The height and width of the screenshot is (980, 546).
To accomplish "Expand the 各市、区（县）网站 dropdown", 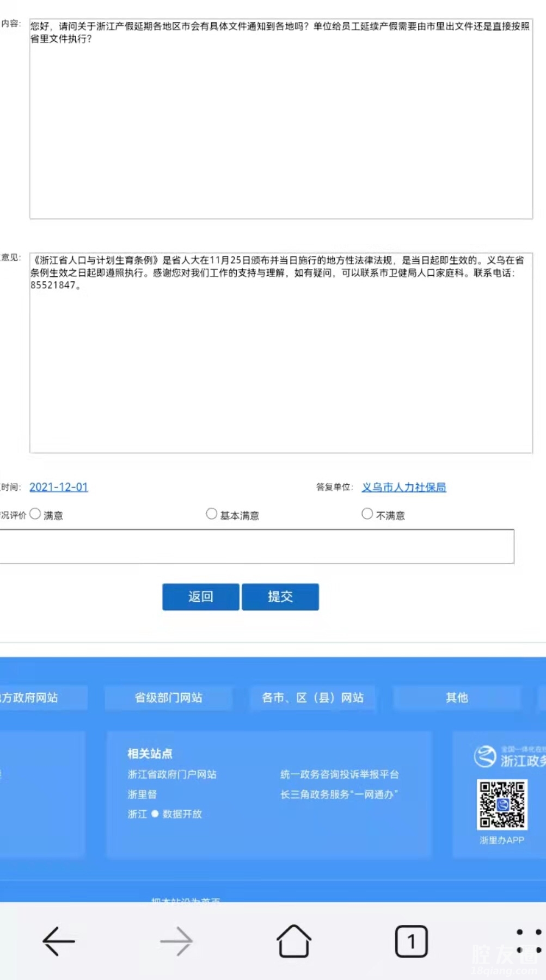I will 312,698.
